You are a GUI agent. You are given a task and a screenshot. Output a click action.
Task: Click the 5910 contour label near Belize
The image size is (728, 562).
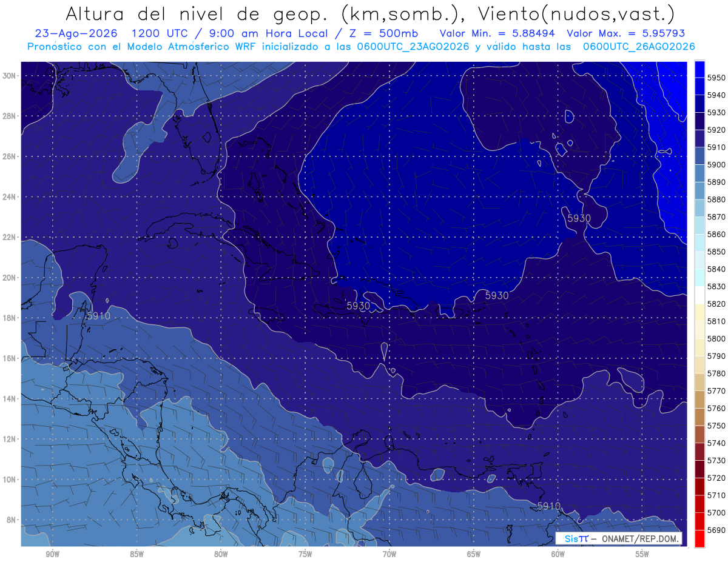[98, 316]
